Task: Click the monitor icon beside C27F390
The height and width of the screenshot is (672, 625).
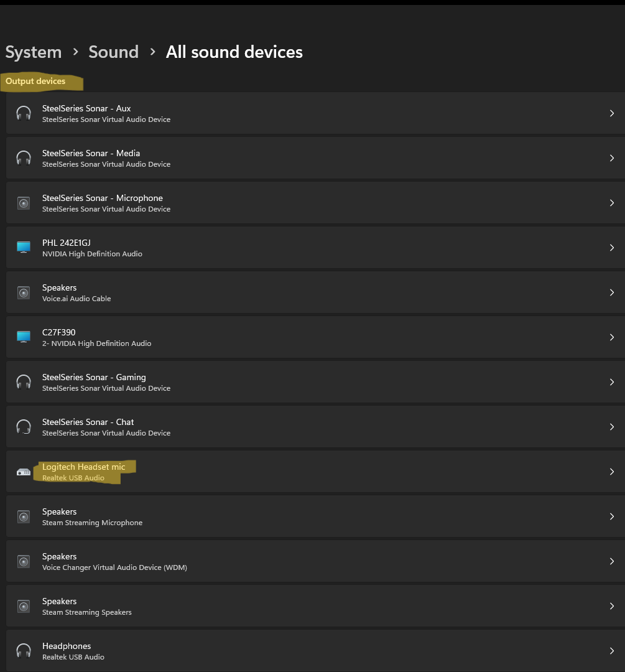Action: 24,337
